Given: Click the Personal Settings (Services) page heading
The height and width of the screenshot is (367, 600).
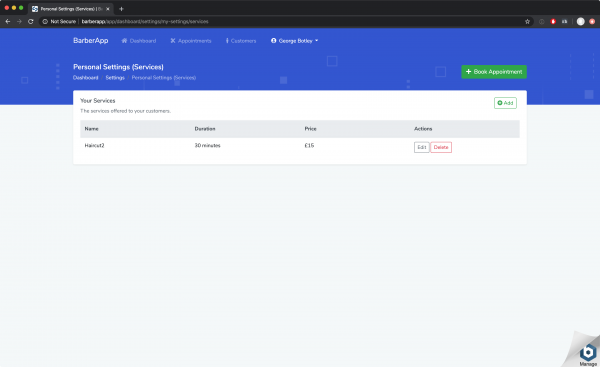Looking at the screenshot, I should click(118, 67).
